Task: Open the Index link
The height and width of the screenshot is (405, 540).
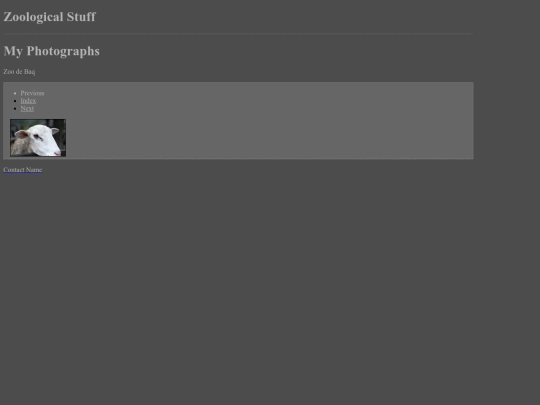Action: pyautogui.click(x=28, y=101)
